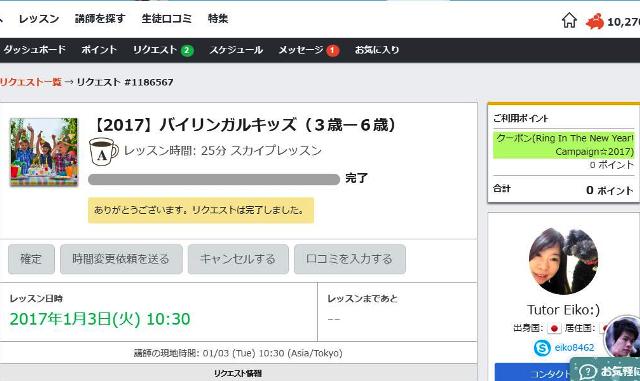Open the メッセージ tab with badge 1
Image resolution: width=640 pixels, height=381 pixels.
click(309, 50)
